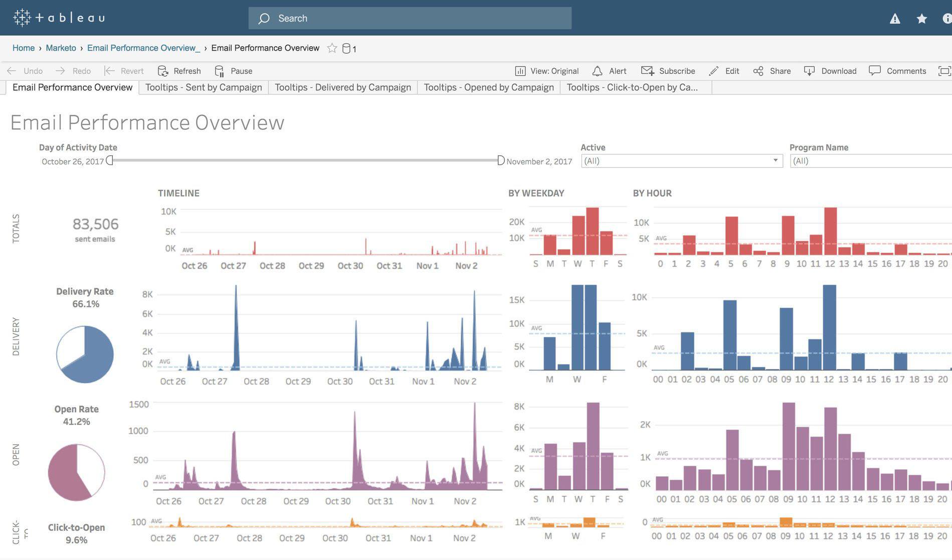952x560 pixels.
Task: Select Tooltips - Opened by Campaign tab
Action: pos(488,87)
